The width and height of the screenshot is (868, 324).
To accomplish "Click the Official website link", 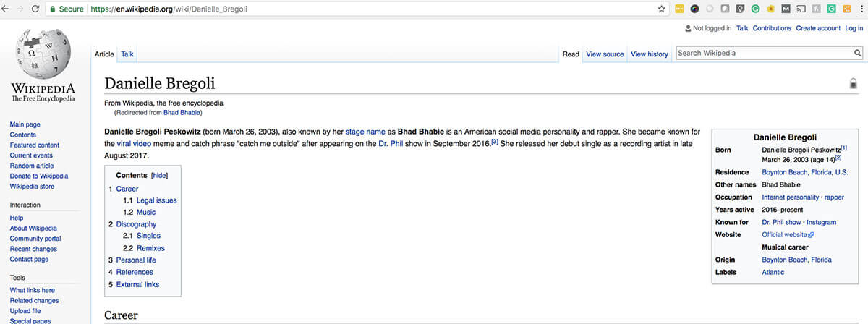I will [x=785, y=234].
